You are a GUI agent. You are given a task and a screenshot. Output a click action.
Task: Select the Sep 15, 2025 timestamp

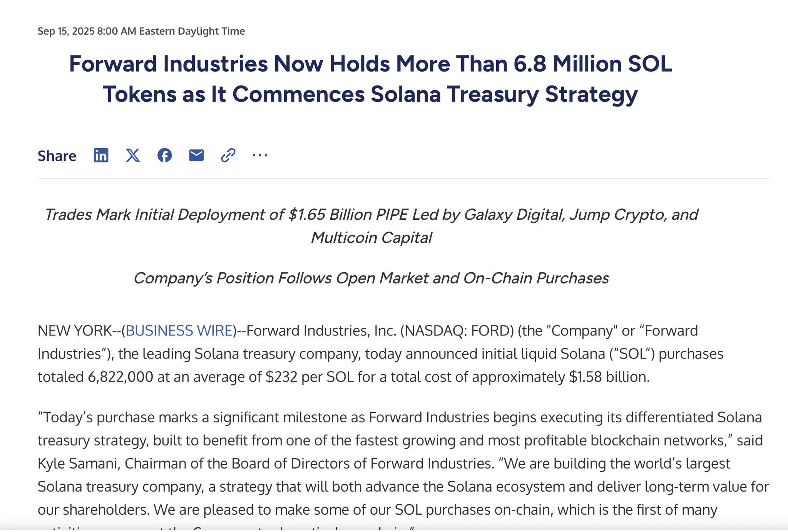[141, 31]
